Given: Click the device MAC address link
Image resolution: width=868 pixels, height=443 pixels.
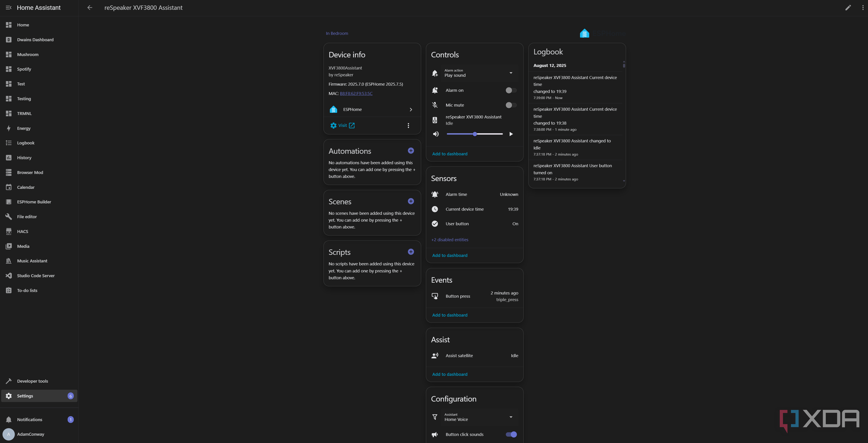Looking at the screenshot, I should pos(356,93).
